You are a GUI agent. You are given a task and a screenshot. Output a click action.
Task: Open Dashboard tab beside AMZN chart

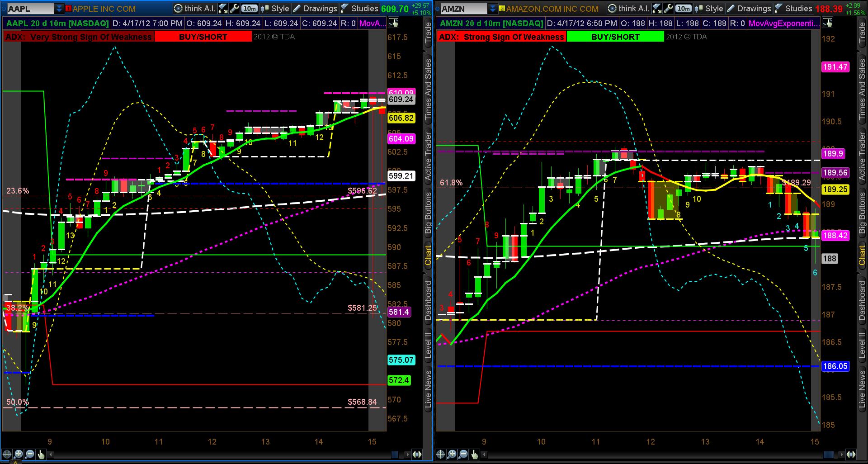click(x=862, y=301)
